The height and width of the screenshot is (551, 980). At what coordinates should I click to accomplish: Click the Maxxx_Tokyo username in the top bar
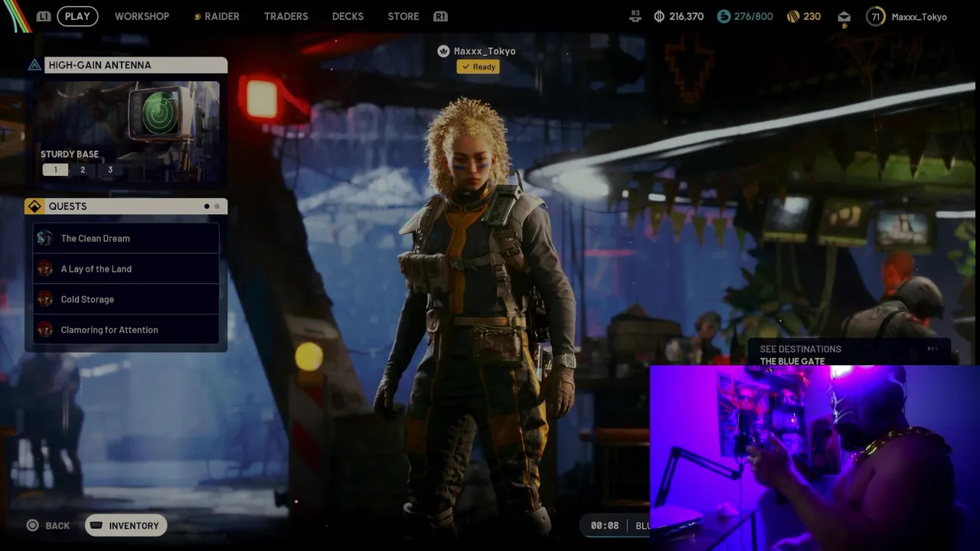click(x=920, y=17)
